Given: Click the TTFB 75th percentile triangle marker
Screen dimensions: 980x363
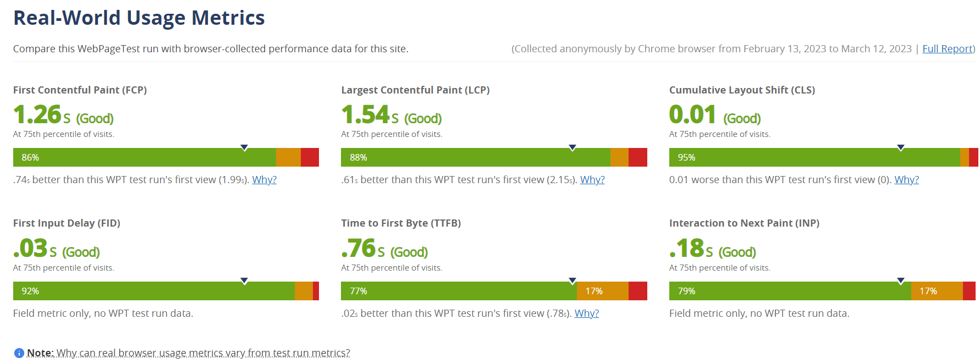Looking at the screenshot, I should [572, 281].
